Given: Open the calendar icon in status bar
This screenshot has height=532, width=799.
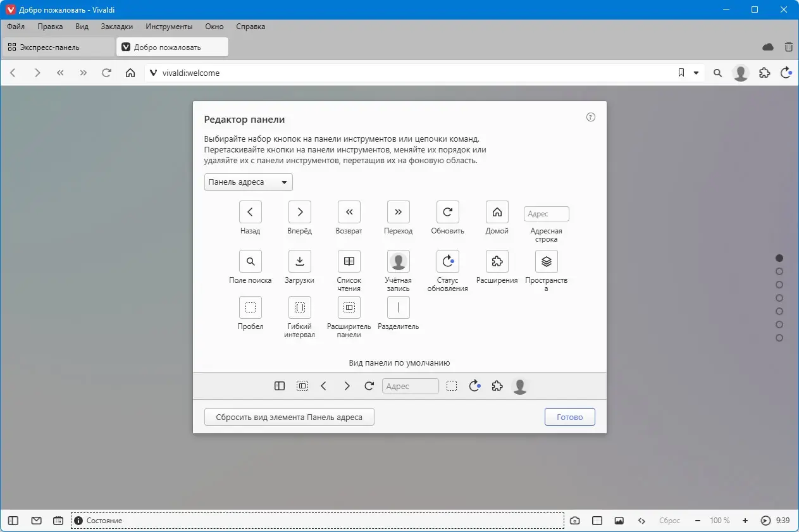Looking at the screenshot, I should [x=58, y=520].
